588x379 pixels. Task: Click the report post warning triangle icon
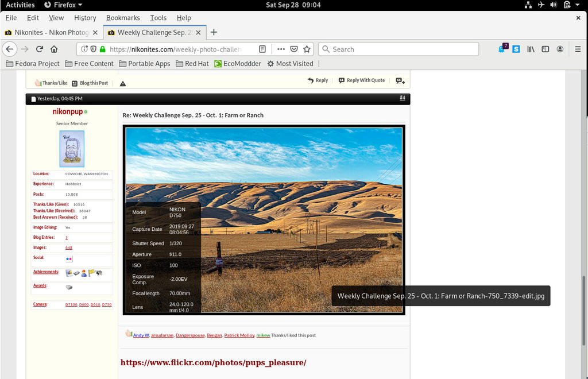(x=123, y=83)
